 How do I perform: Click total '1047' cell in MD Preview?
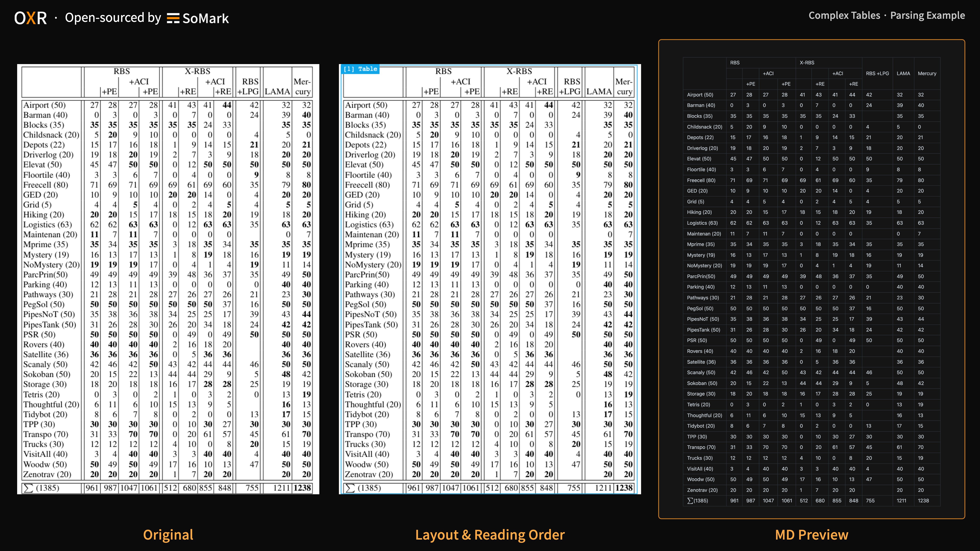pos(768,501)
